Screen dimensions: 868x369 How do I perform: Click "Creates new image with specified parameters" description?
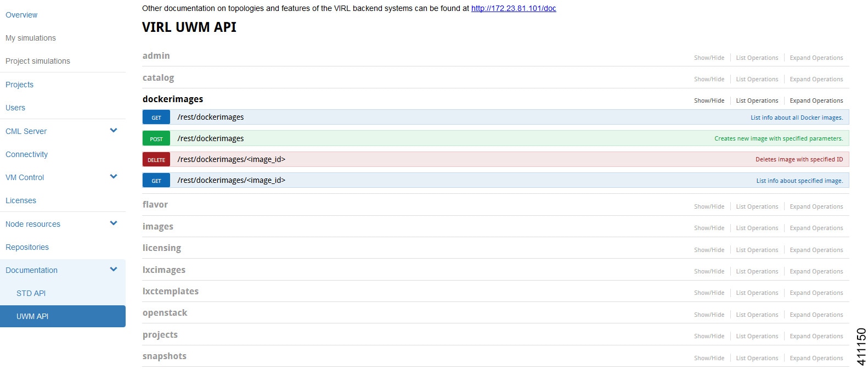[x=778, y=138]
